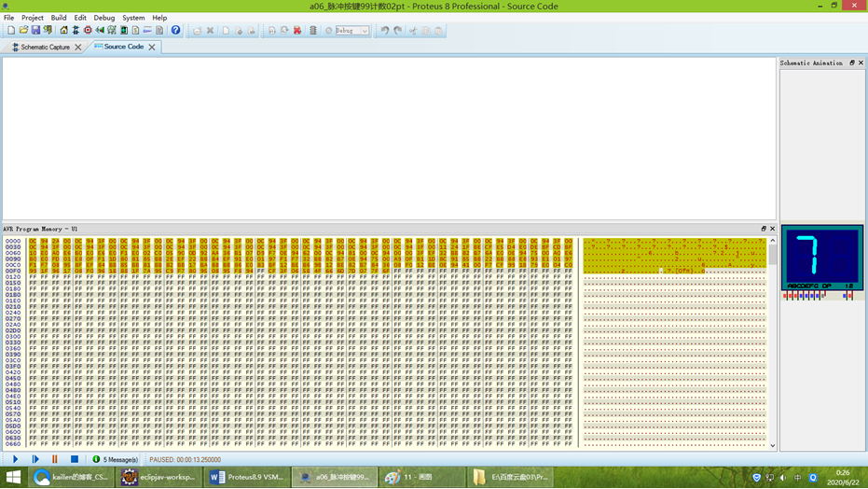Float the Schematic Animation panel

852,63
